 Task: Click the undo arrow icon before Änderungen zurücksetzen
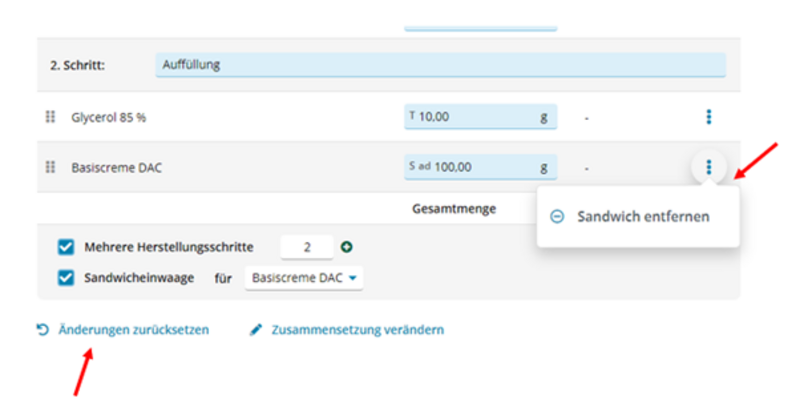point(43,329)
